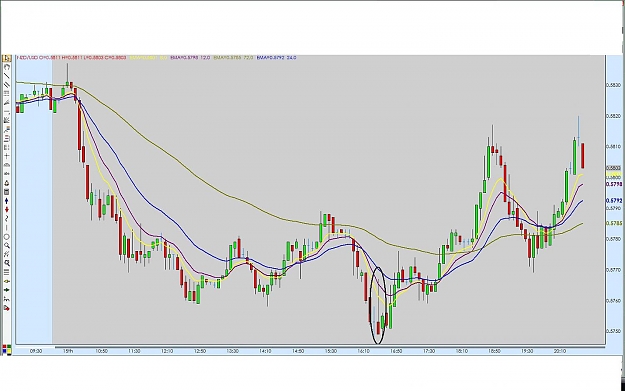Choose the ellipse drawing tool
Screen dimensions: 625x391
click(x=6, y=237)
